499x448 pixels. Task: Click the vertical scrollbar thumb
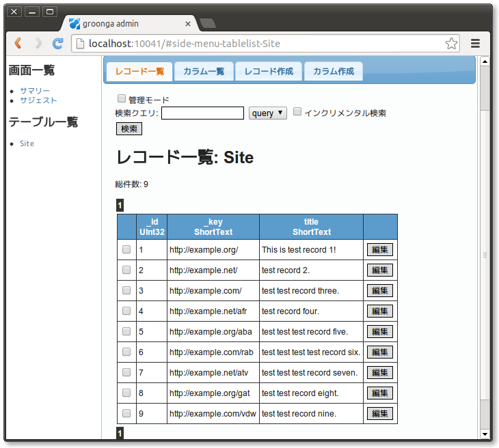485,89
